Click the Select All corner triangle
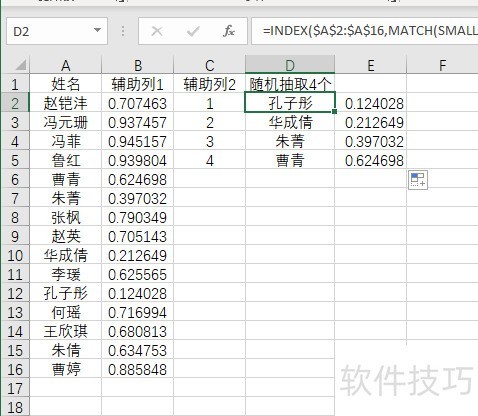This screenshot has width=478, height=416. pyautogui.click(x=21, y=65)
